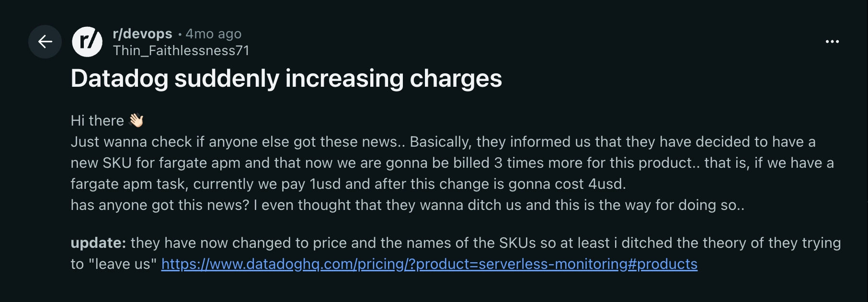This screenshot has width=868, height=302.
Task: Click the post title "Datadog suddenly increasing charges"
Action: [x=286, y=78]
